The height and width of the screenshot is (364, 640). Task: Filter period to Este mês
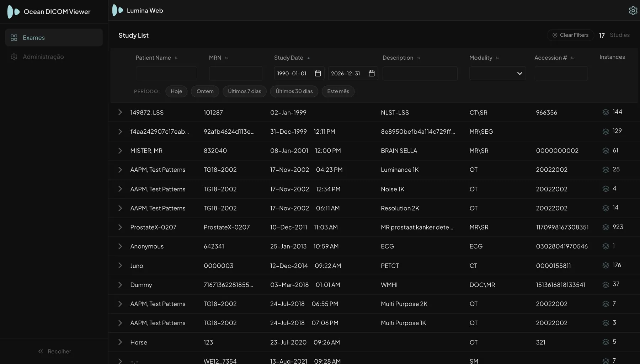pos(338,91)
